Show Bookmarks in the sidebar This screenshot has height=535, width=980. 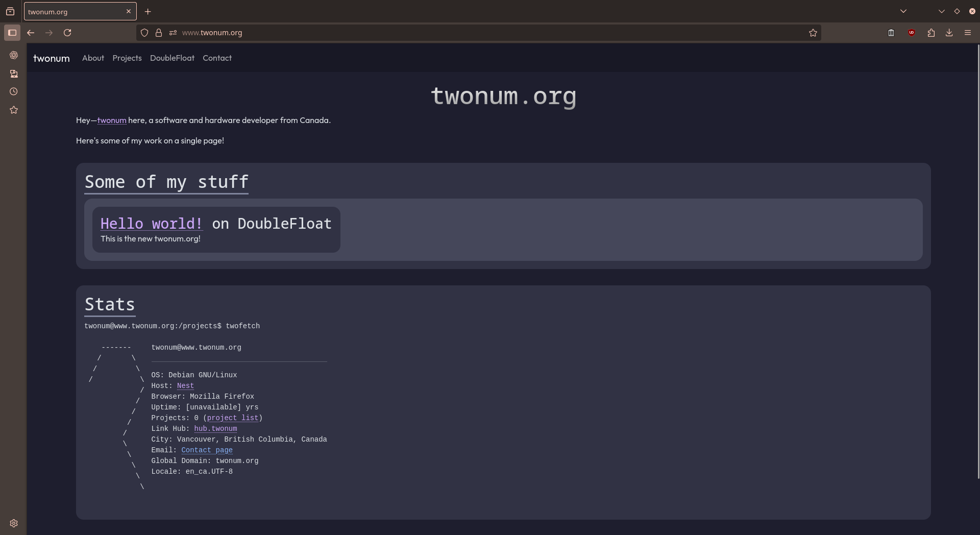click(14, 110)
